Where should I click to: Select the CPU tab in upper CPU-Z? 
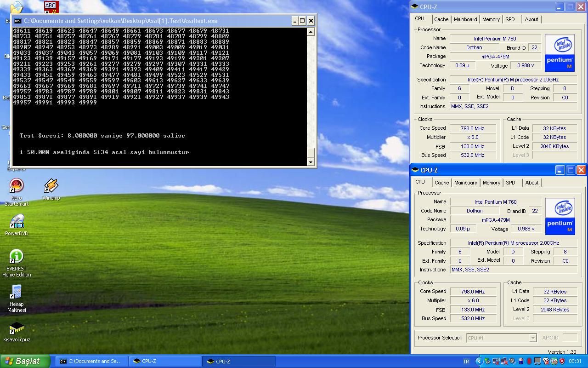click(420, 19)
